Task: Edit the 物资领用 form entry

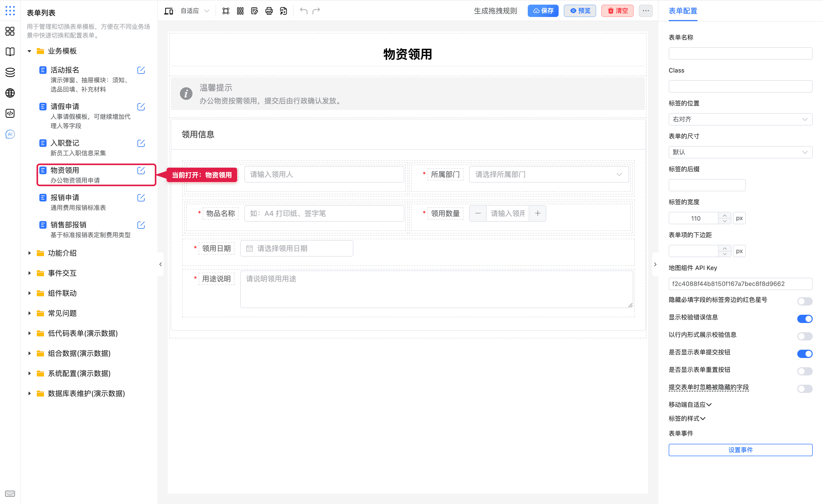Action: click(141, 171)
